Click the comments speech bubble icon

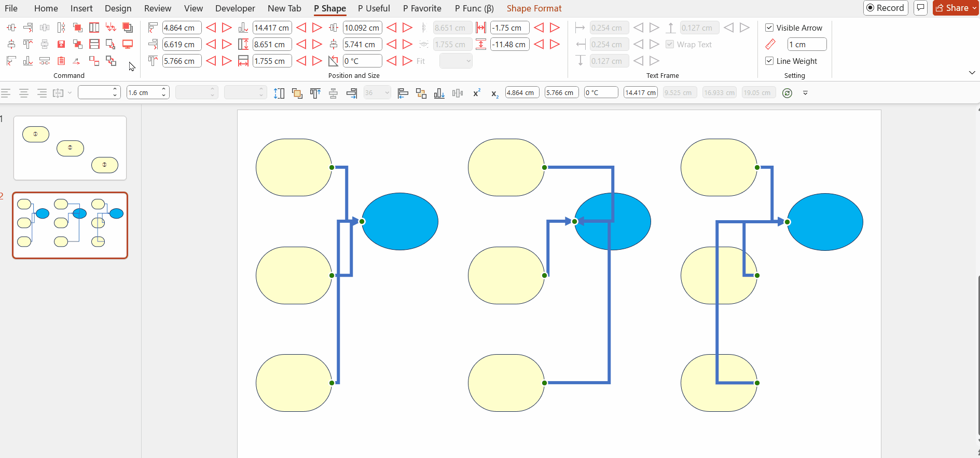click(920, 8)
